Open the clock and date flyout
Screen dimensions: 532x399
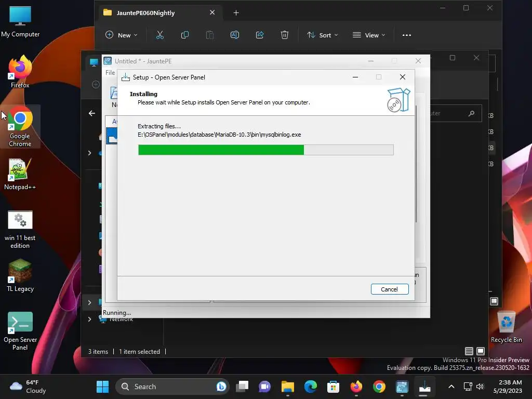tap(508, 387)
